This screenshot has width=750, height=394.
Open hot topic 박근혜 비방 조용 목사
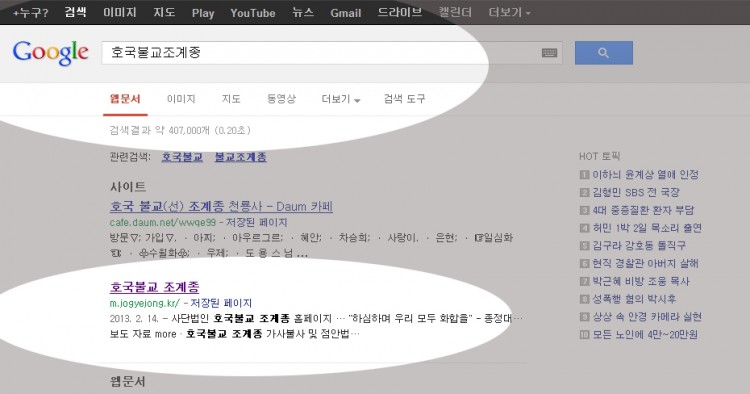[641, 281]
